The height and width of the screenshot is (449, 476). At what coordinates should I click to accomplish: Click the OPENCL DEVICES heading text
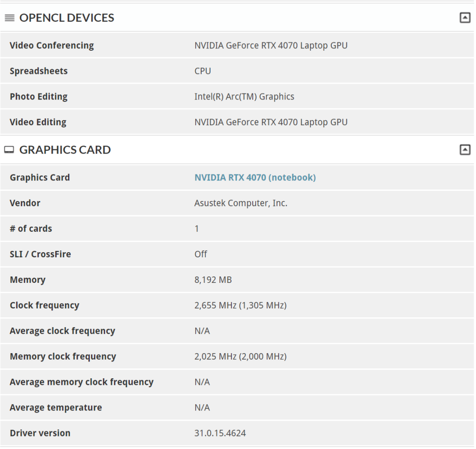[x=66, y=18]
